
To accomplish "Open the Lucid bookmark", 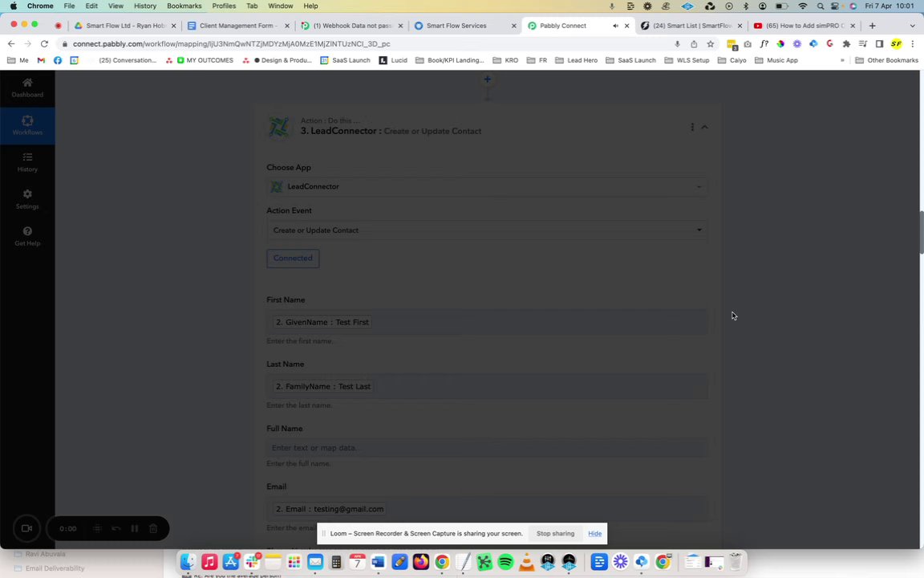I will [393, 60].
